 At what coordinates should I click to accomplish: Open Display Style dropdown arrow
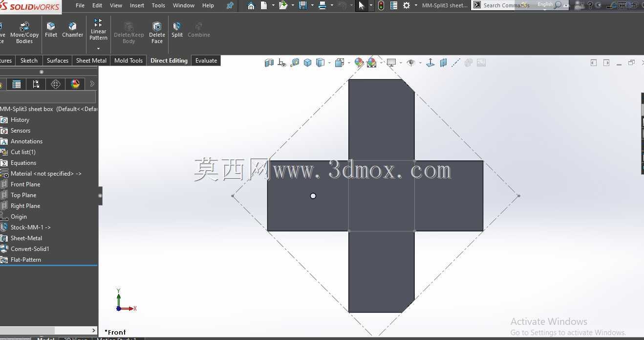(329, 63)
